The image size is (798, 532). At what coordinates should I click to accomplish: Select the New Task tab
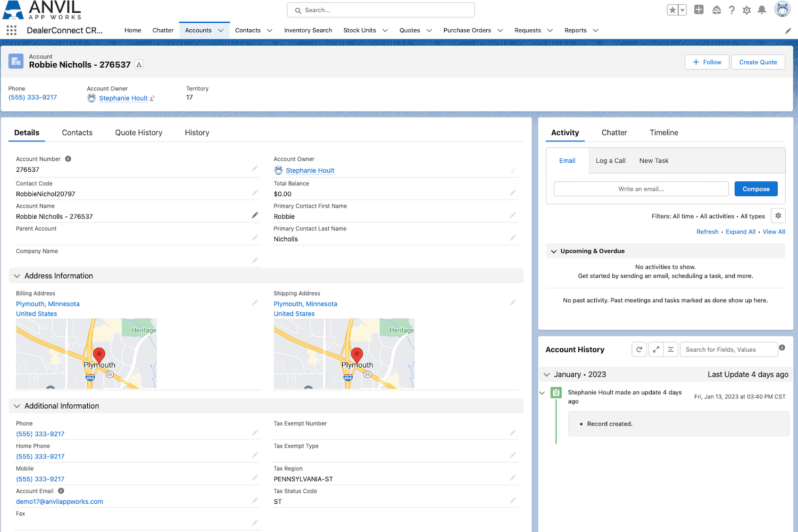coord(654,161)
